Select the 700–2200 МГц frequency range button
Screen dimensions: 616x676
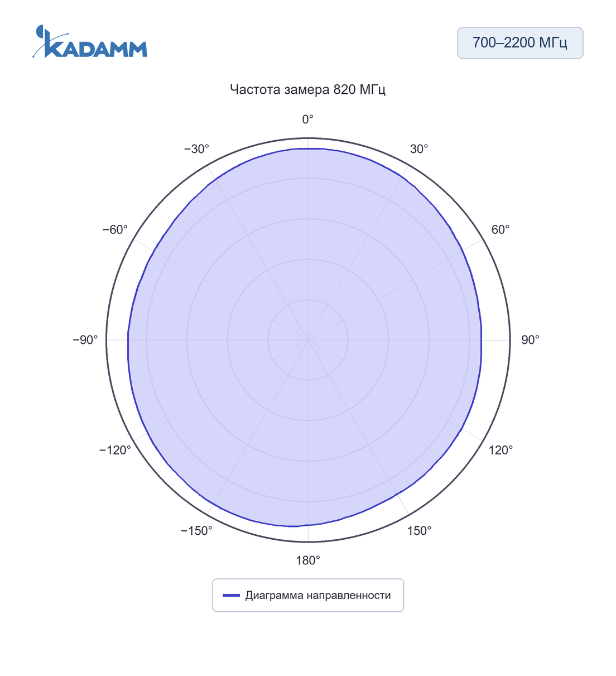point(520,43)
